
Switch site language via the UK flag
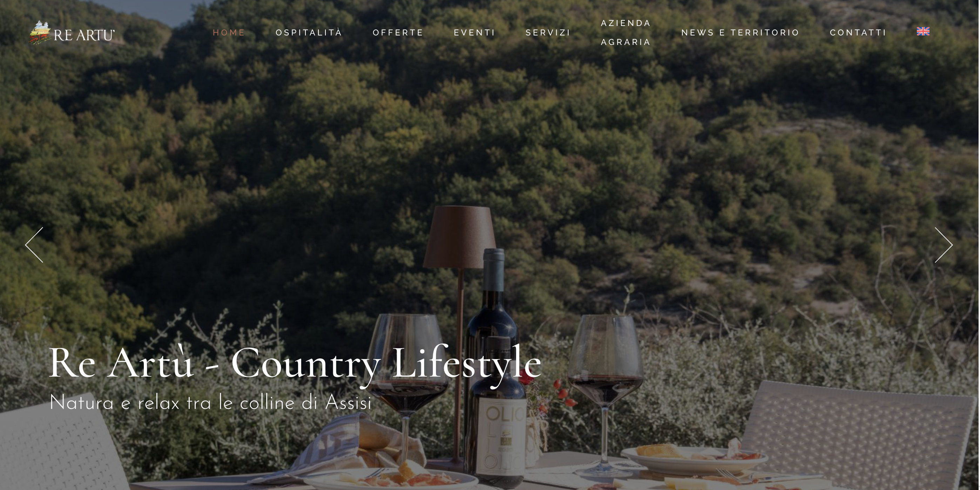(x=923, y=32)
